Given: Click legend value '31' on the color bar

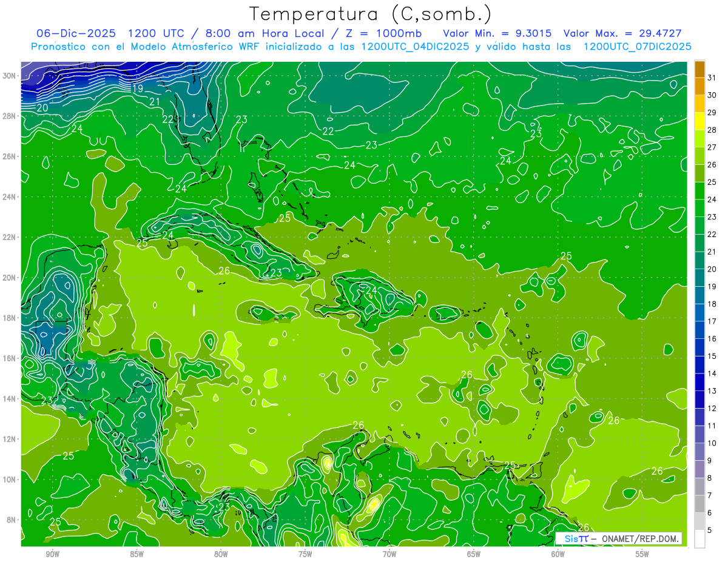Looking at the screenshot, I should click(x=712, y=78).
